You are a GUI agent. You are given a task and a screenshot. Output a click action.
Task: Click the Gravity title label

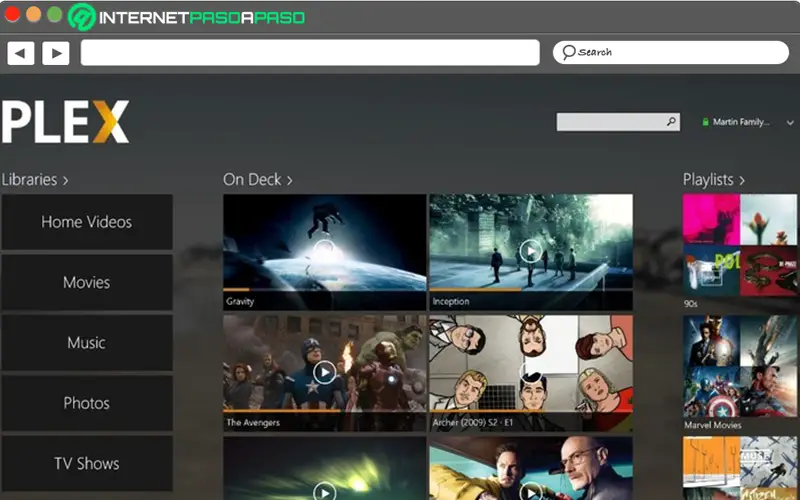tap(240, 302)
